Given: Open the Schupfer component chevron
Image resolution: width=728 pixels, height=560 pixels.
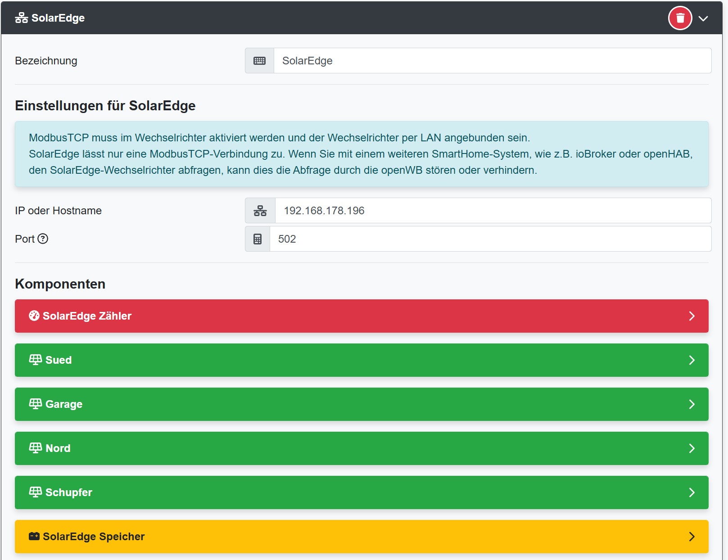Looking at the screenshot, I should tap(692, 492).
